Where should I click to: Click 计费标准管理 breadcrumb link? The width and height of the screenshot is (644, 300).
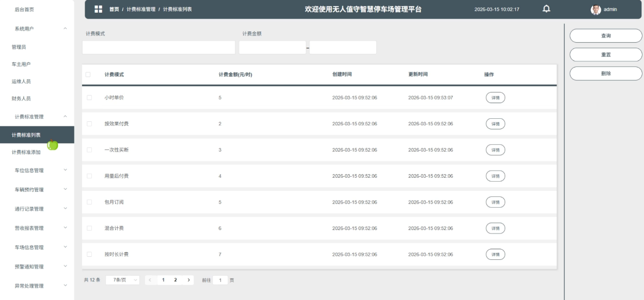pos(141,10)
